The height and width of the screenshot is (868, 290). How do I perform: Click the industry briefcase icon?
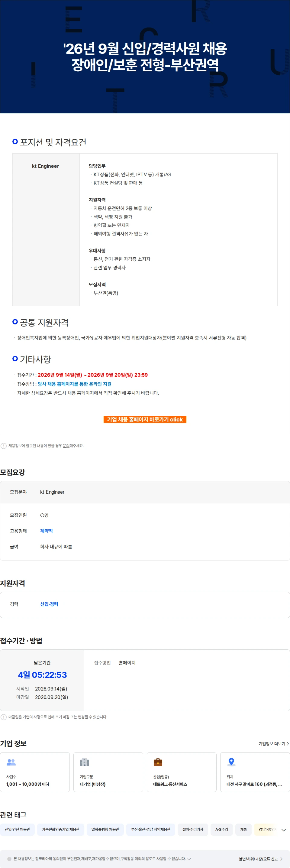point(158,762)
